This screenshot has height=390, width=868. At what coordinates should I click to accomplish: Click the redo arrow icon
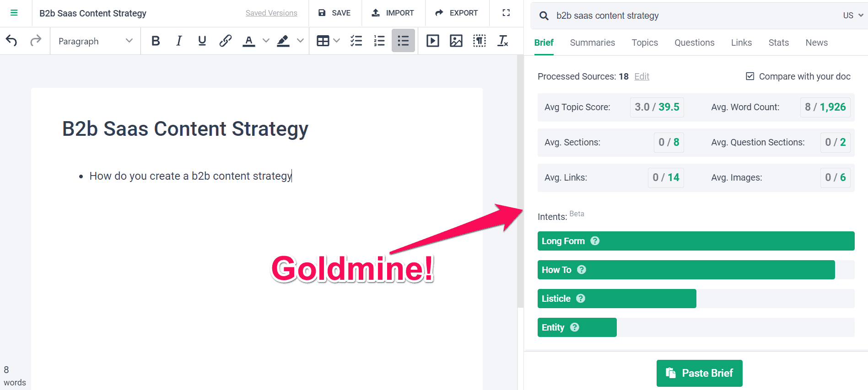coord(35,41)
